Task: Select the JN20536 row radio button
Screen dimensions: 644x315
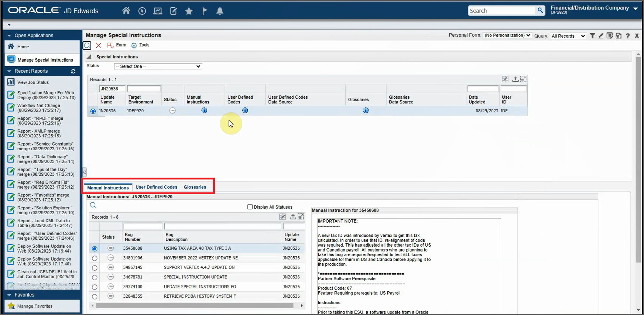Action: [x=93, y=111]
